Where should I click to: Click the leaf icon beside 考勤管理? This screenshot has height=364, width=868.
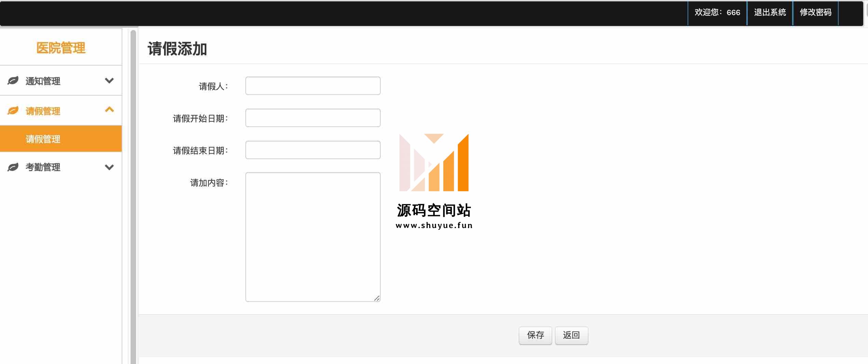(x=13, y=167)
